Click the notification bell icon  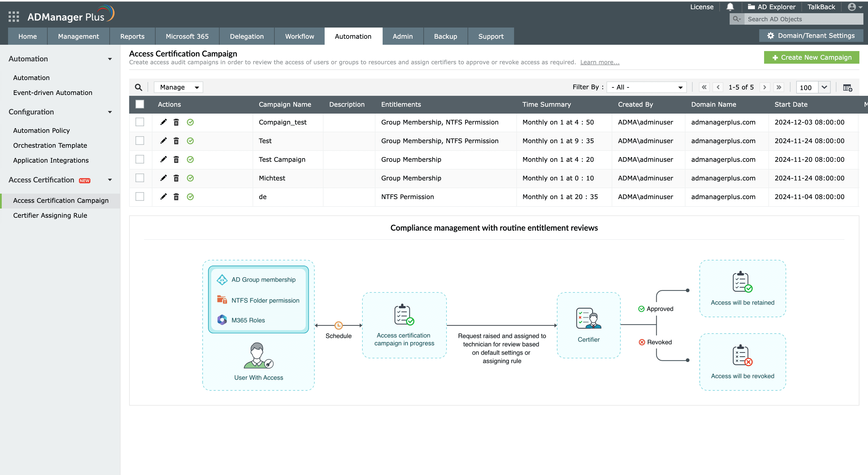pyautogui.click(x=730, y=7)
